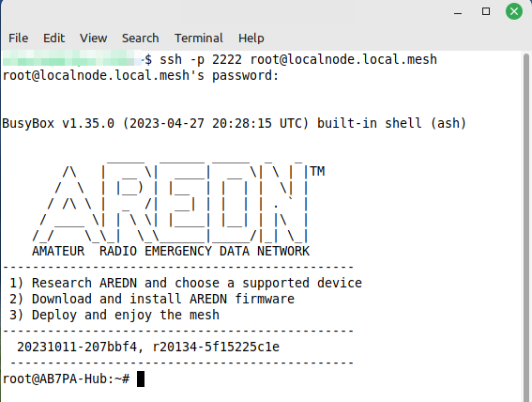Minimize the terminal window
This screenshot has height=402, width=532.
tap(458, 12)
